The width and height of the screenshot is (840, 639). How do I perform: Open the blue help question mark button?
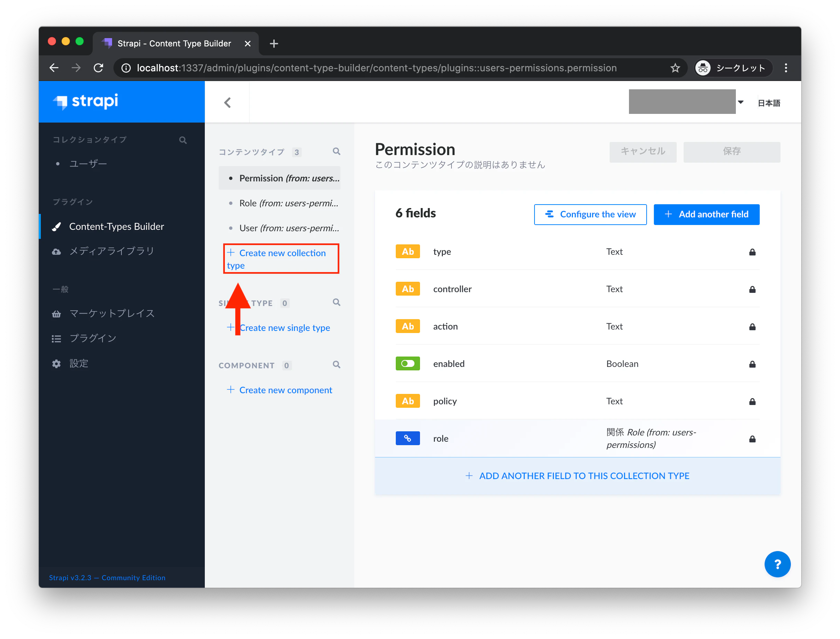click(x=777, y=564)
